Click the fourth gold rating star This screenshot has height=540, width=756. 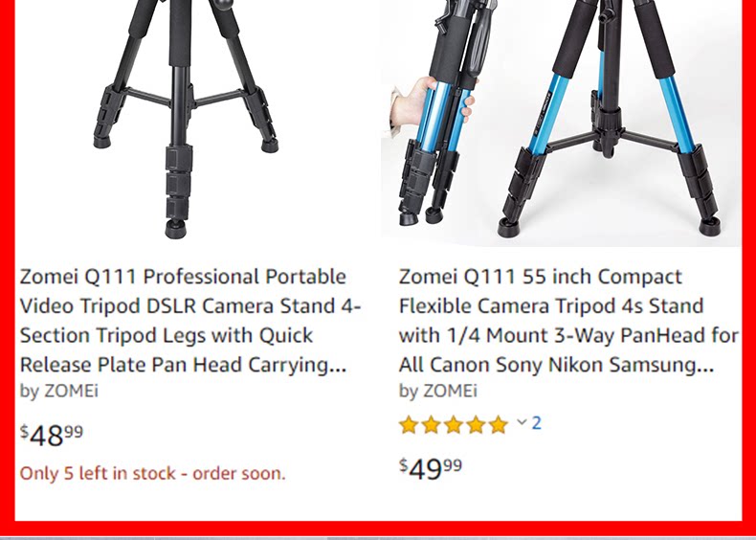coord(476,425)
